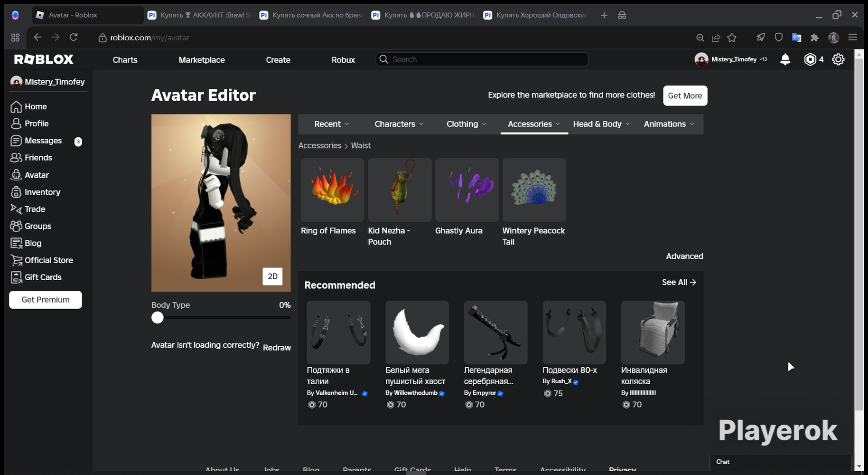Click the Groups icon in the sidebar
Screen dimensions: 868x475
16,226
